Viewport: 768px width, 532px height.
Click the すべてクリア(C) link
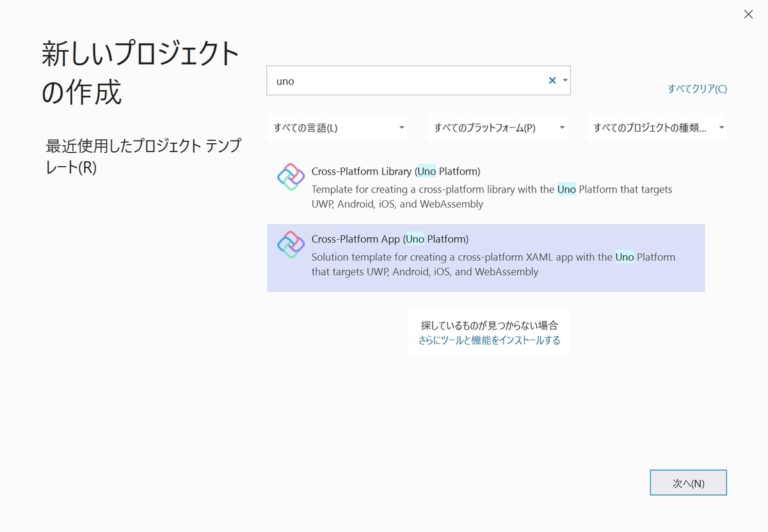[697, 89]
